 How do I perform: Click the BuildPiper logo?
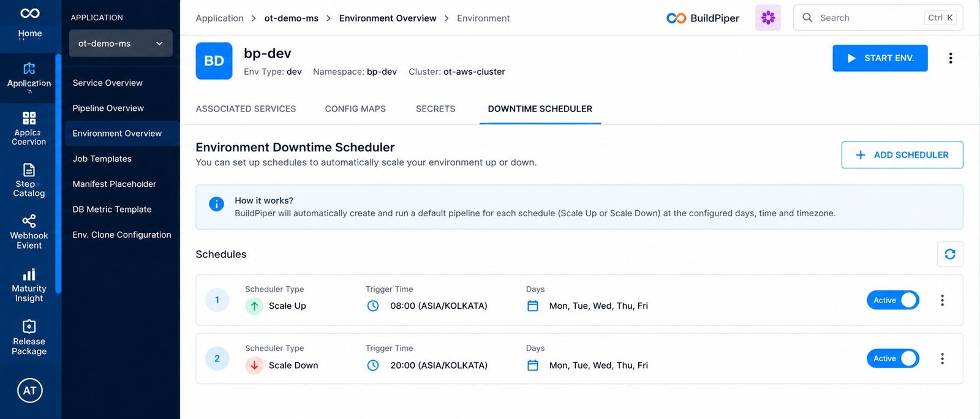pyautogui.click(x=703, y=18)
